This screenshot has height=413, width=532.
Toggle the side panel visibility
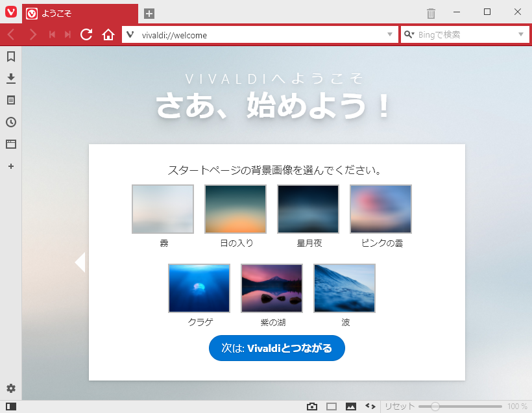coord(11,407)
